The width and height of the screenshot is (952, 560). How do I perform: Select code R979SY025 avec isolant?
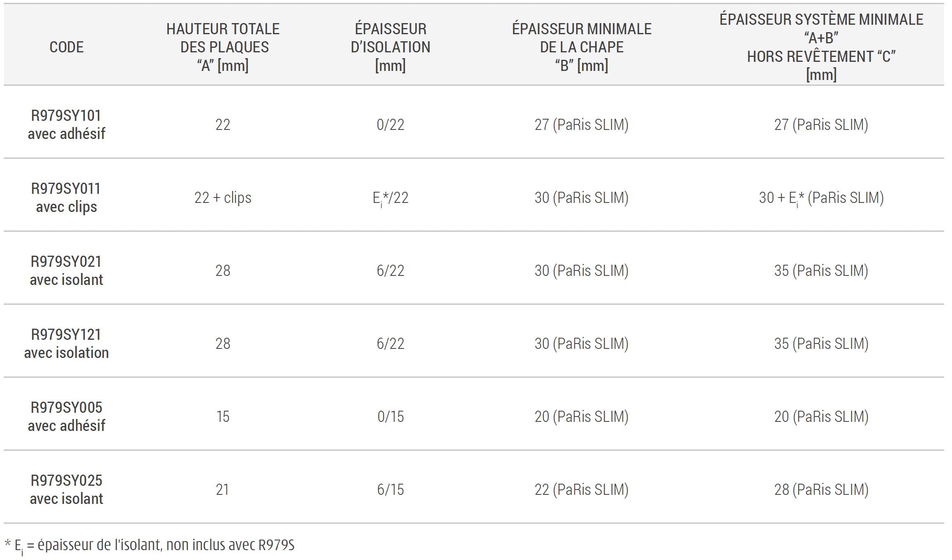pyautogui.click(x=66, y=489)
